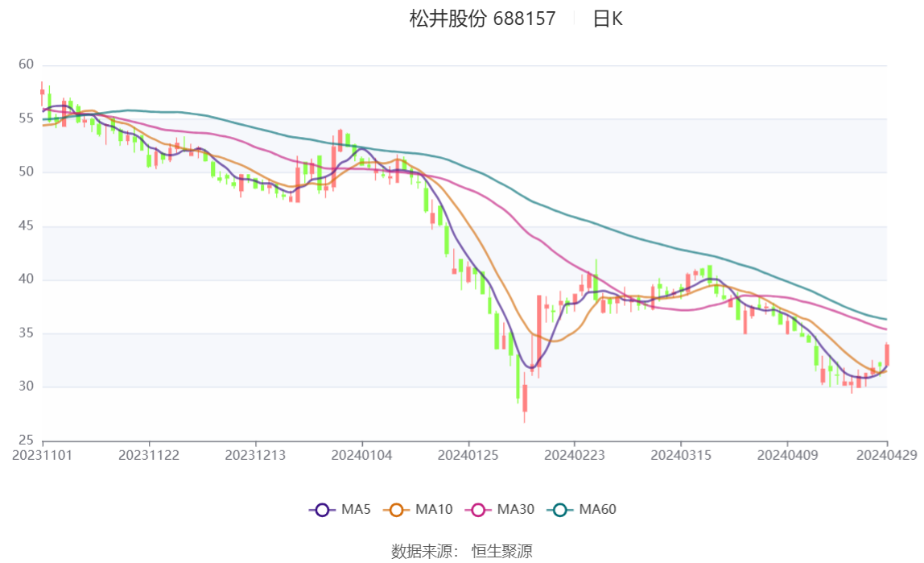Click the x-axis date label 20240409

point(787,455)
